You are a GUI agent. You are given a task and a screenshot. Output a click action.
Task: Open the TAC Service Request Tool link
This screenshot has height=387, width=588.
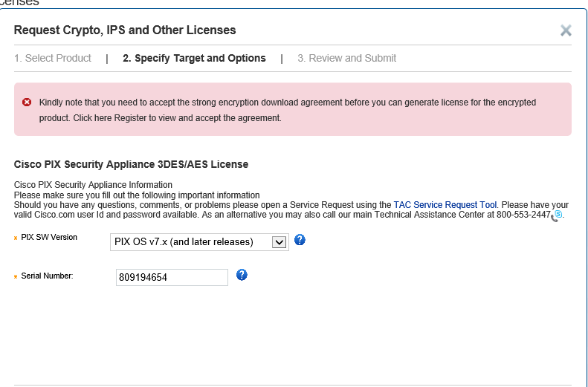point(445,205)
